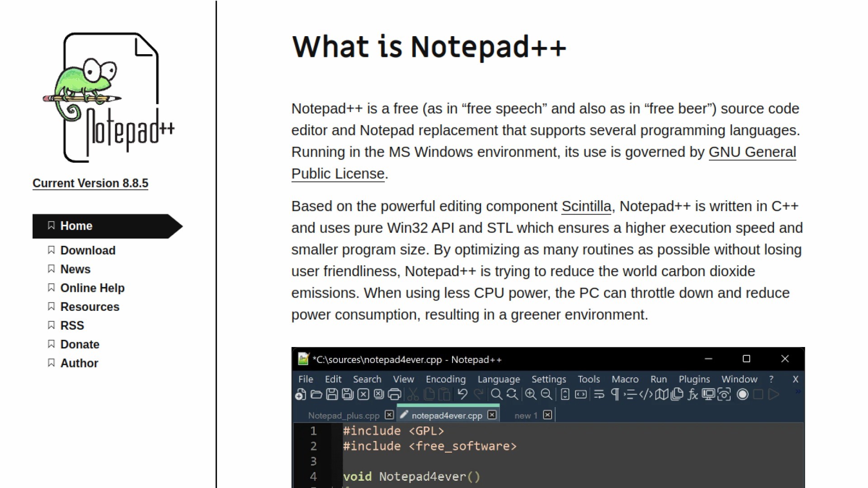Open the Encoding menu
This screenshot has width=868, height=488.
pos(445,379)
